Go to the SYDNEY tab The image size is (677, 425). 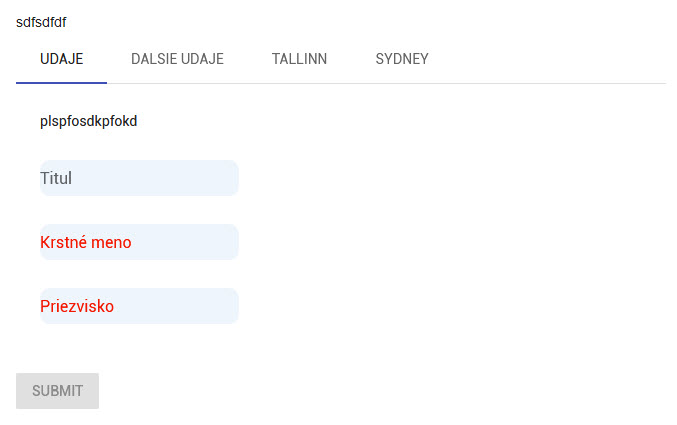coord(402,59)
